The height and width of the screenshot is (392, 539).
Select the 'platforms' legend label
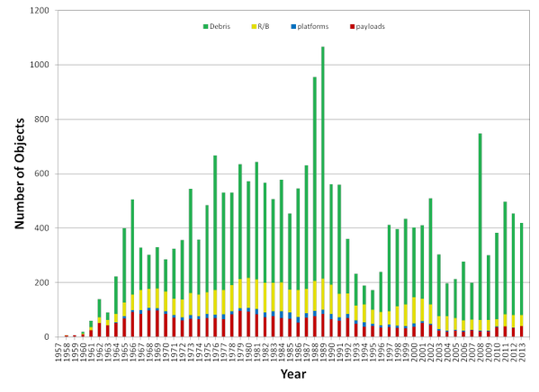[x=313, y=26]
